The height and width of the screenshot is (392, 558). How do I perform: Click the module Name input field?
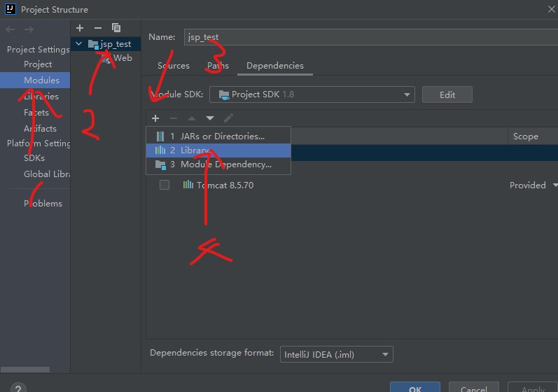(371, 37)
